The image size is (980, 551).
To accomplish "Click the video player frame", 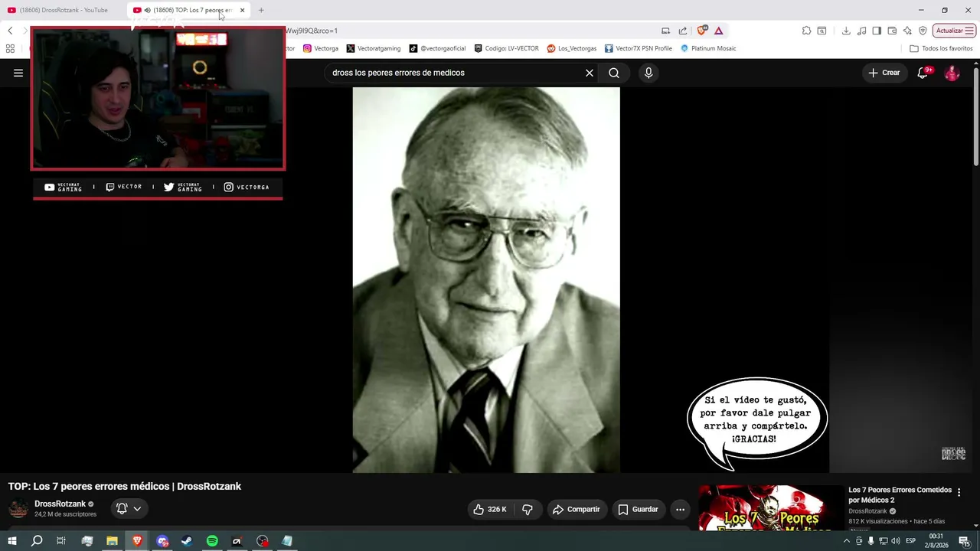I will [x=486, y=279].
